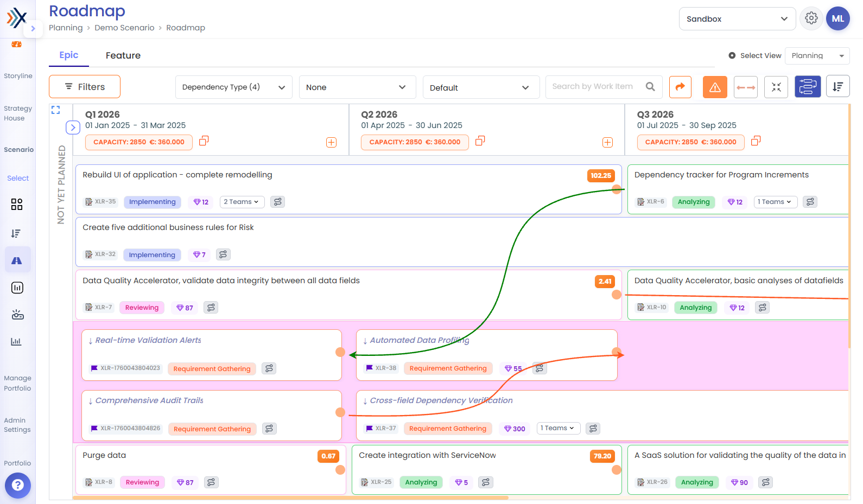Image resolution: width=863 pixels, height=504 pixels.
Task: Click the orange share arrow icon
Action: 680,87
